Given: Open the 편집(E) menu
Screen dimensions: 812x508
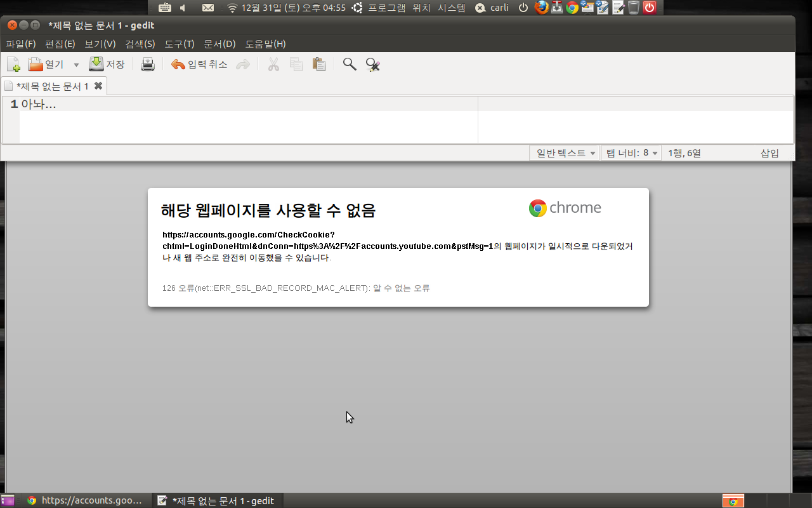Looking at the screenshot, I should click(x=60, y=44).
